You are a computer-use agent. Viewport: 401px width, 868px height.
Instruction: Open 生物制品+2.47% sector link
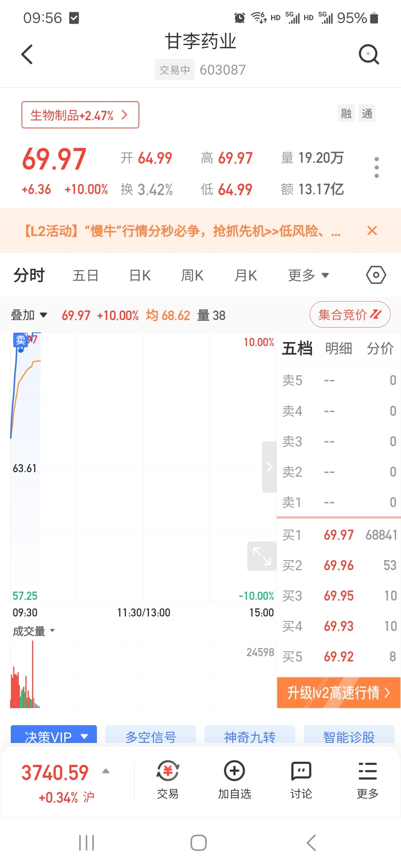tap(80, 115)
